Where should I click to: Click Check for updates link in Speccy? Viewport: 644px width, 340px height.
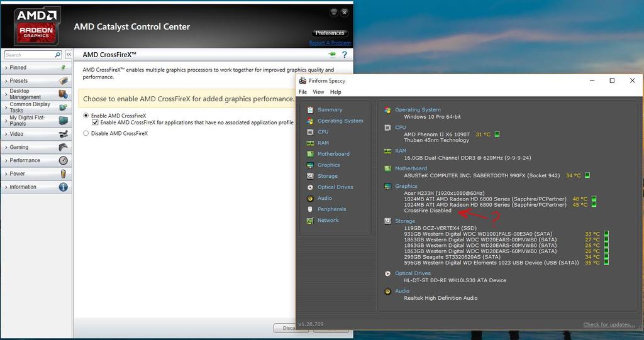(609, 324)
